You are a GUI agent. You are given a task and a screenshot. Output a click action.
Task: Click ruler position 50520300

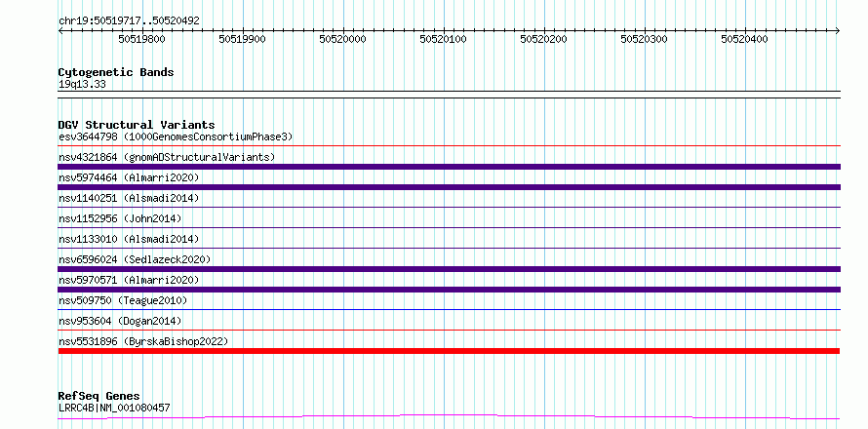pos(645,39)
